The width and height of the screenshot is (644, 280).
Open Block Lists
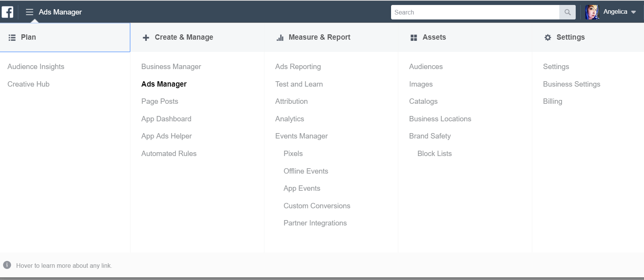435,154
